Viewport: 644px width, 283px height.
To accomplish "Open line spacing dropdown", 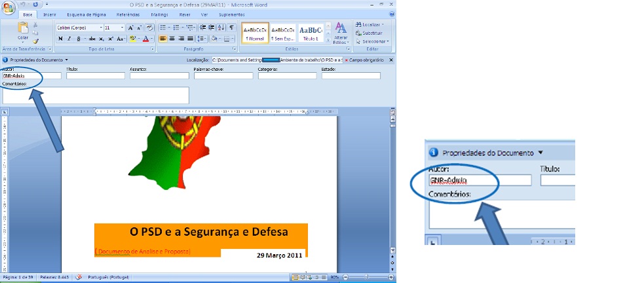I will pos(202,39).
